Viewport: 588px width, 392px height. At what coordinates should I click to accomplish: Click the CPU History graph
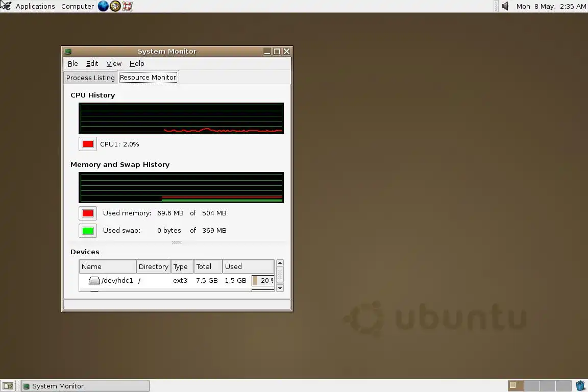[x=181, y=118]
